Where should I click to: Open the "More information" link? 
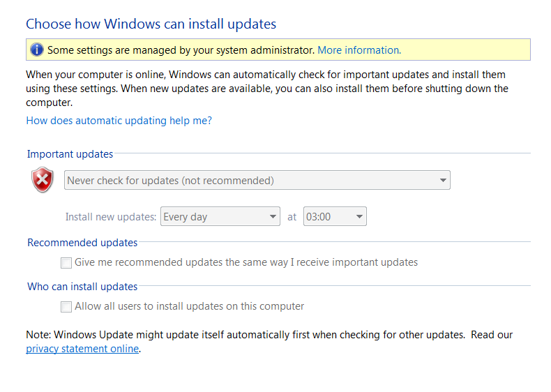(x=358, y=50)
